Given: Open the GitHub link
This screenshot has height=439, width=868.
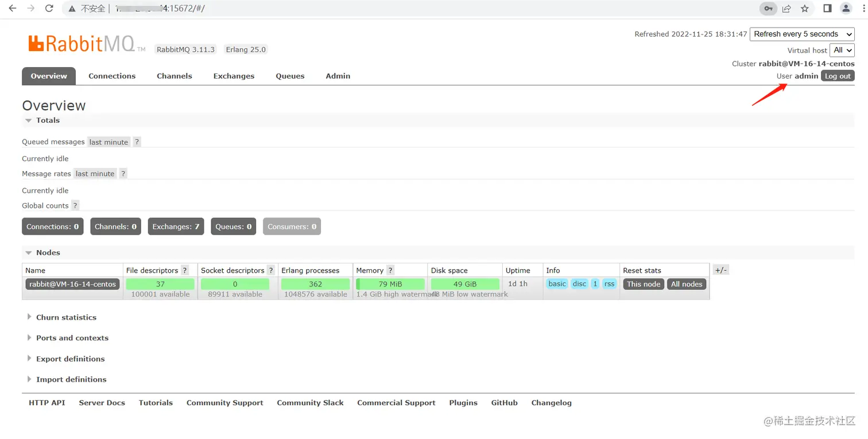Looking at the screenshot, I should [505, 403].
